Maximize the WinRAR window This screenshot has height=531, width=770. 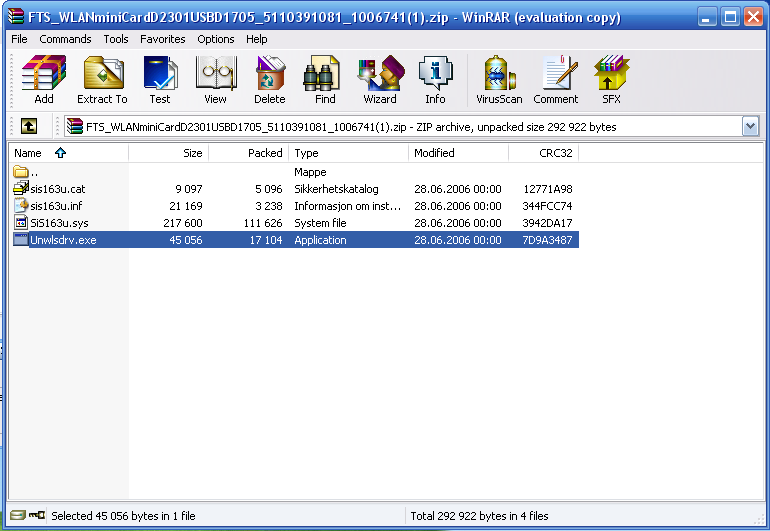pos(730,17)
